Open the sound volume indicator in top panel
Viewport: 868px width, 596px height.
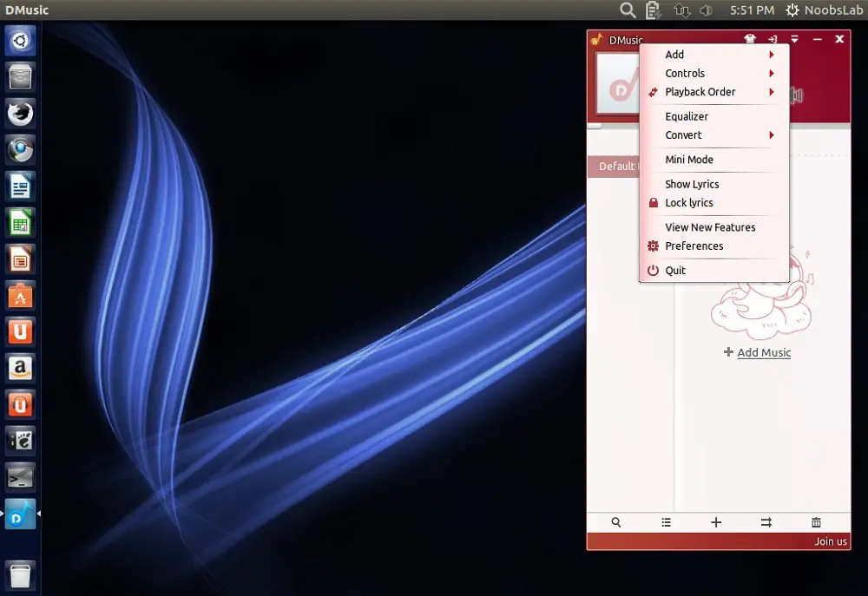pyautogui.click(x=706, y=10)
